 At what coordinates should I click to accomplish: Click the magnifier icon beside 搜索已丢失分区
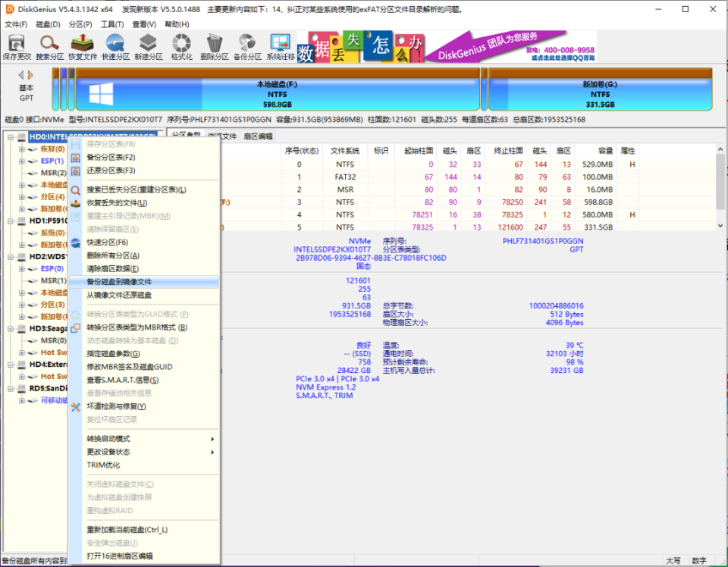(76, 190)
